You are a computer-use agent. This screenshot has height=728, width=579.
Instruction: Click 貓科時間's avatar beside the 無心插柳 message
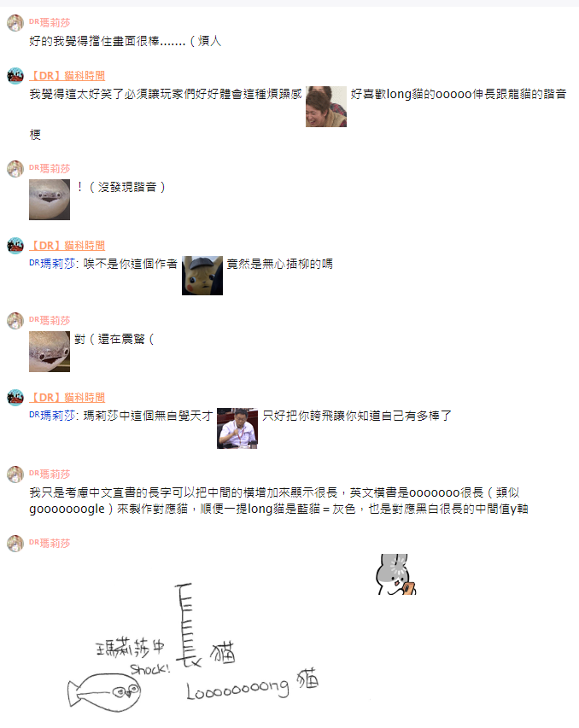15,246
